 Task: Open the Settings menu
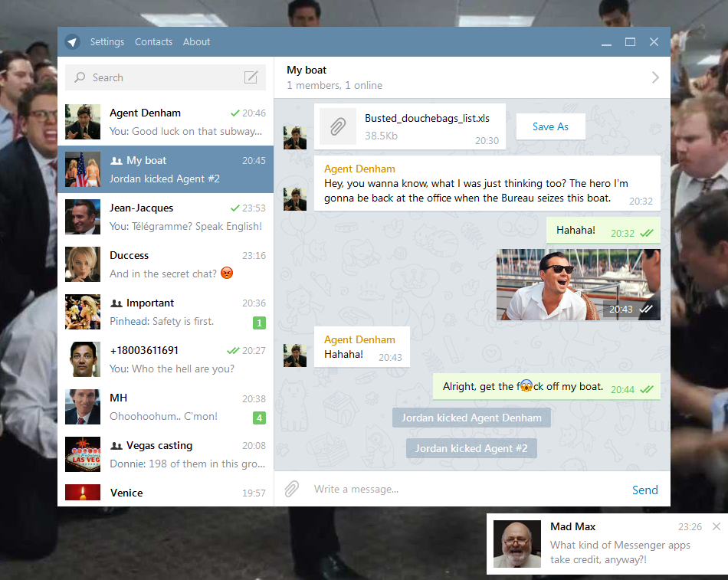click(x=107, y=42)
